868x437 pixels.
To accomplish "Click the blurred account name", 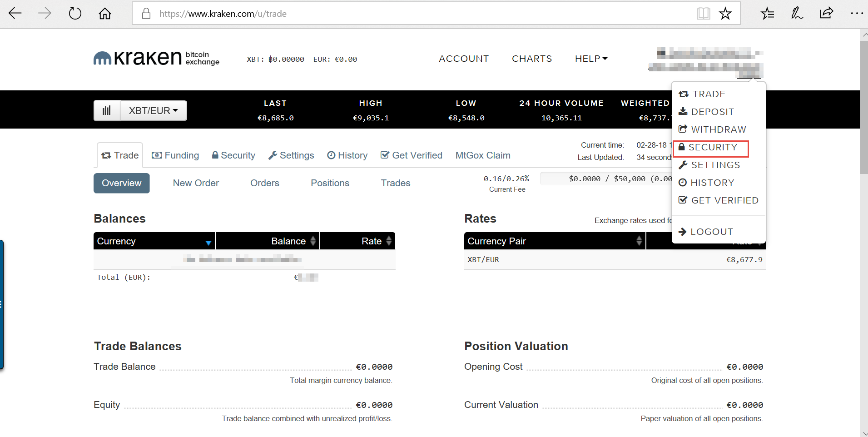I will click(x=706, y=62).
